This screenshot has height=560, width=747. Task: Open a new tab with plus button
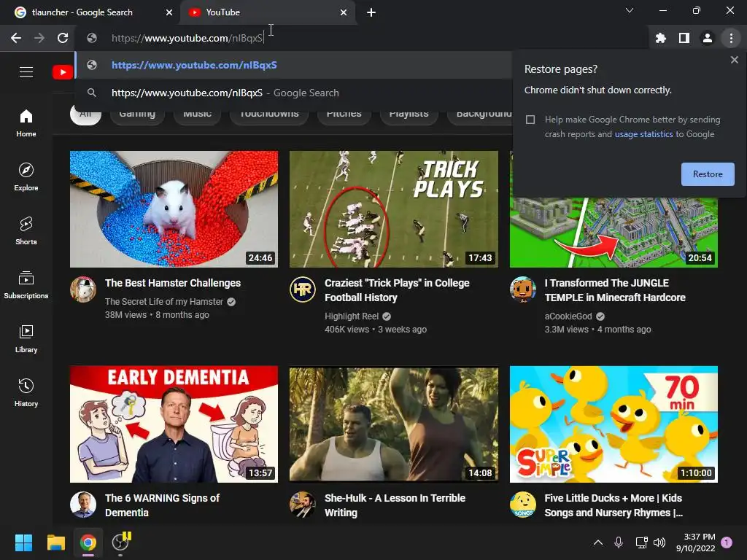pyautogui.click(x=371, y=12)
